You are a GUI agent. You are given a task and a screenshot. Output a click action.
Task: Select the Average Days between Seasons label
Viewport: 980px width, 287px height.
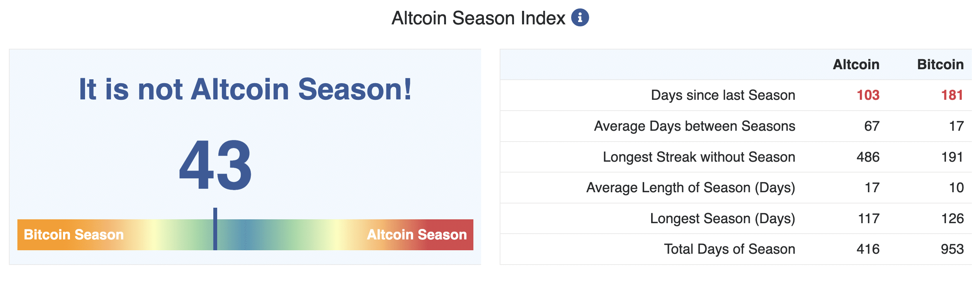click(695, 126)
